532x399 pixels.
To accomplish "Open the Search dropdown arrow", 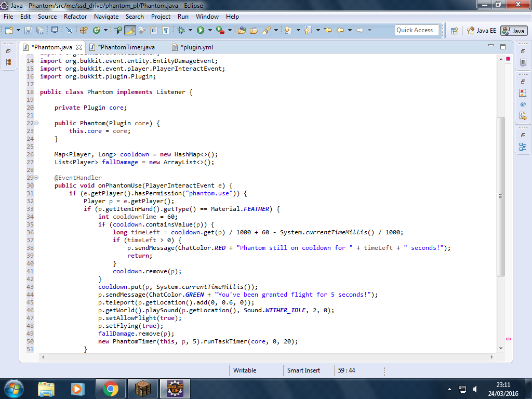I will 276,30.
